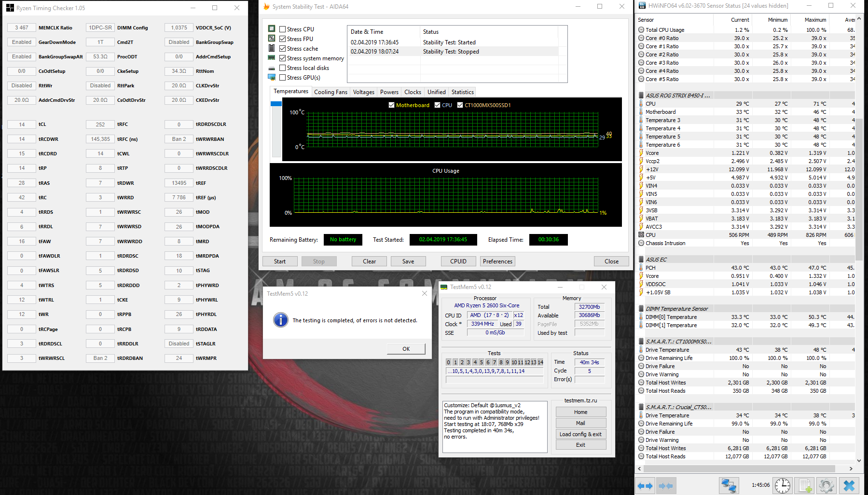Click the CPU chip icon beside Stress CPU
Screen dimensions: 868x495
pyautogui.click(x=272, y=29)
